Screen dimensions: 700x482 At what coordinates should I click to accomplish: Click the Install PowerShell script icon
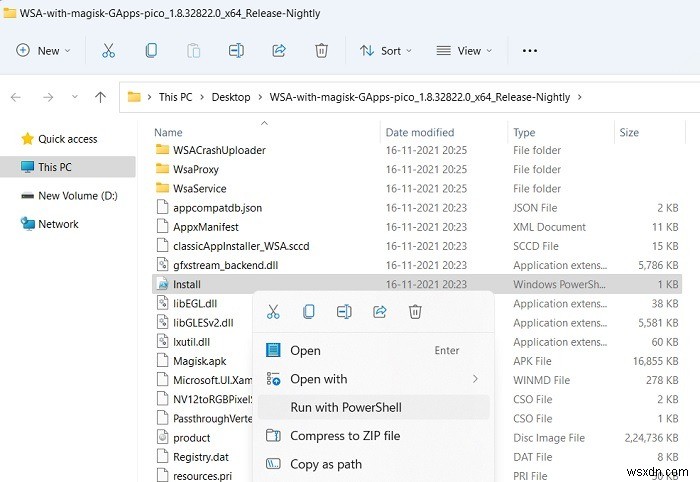[162, 284]
